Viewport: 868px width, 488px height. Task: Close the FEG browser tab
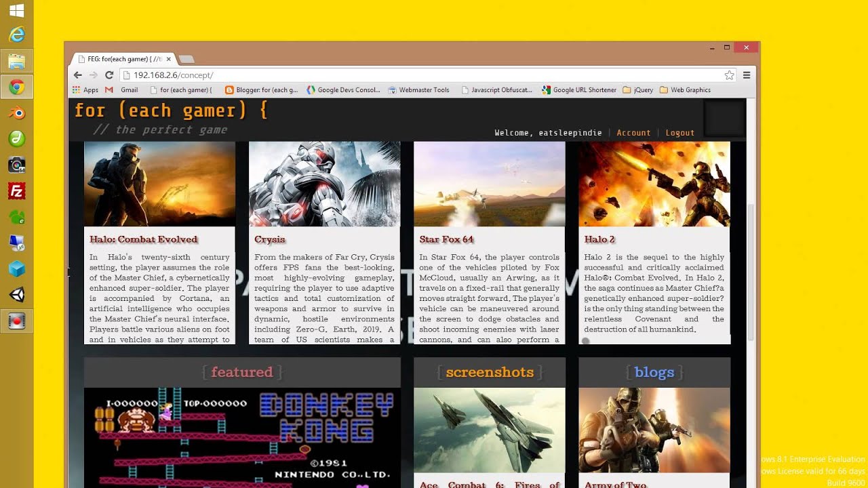coord(169,59)
